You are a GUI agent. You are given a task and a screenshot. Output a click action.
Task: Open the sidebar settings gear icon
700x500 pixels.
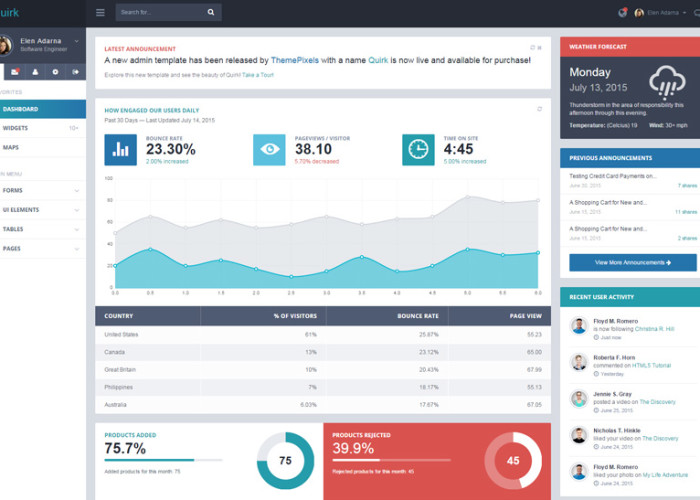pyautogui.click(x=55, y=72)
